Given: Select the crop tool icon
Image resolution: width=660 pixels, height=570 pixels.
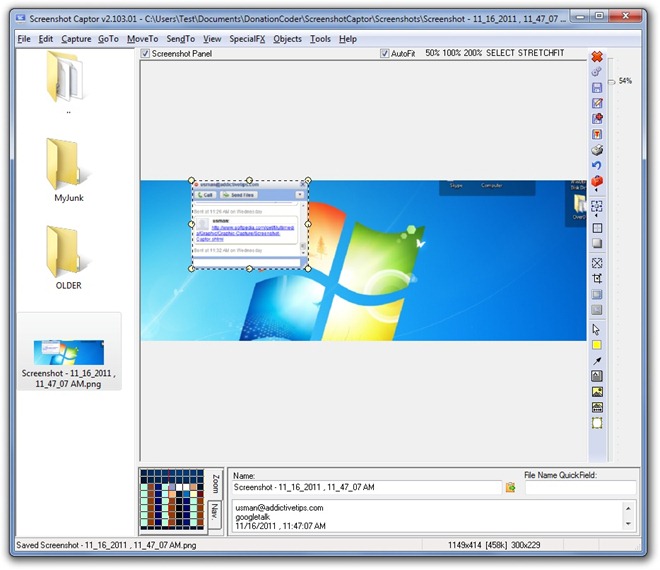Looking at the screenshot, I should (597, 279).
